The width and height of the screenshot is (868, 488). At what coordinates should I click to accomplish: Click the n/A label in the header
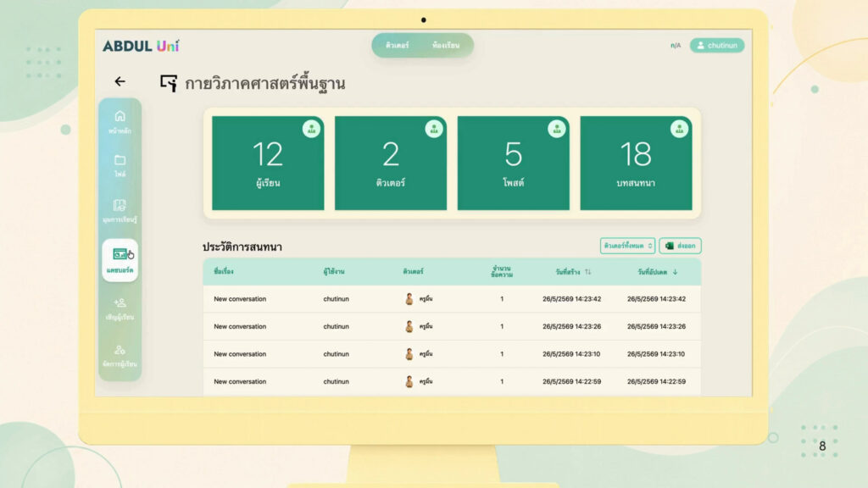676,46
